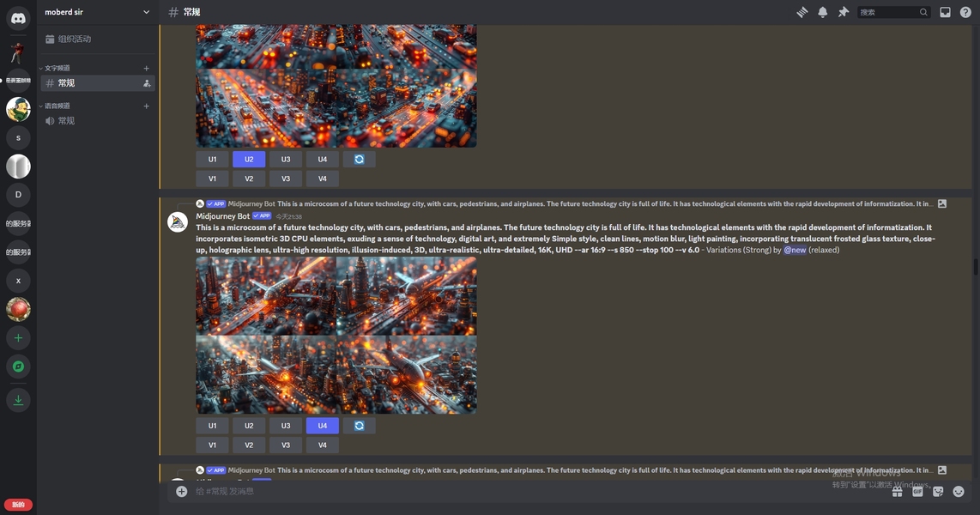Click the Download Apps arrow icon
Viewport: 980px width, 515px height.
pyautogui.click(x=18, y=400)
